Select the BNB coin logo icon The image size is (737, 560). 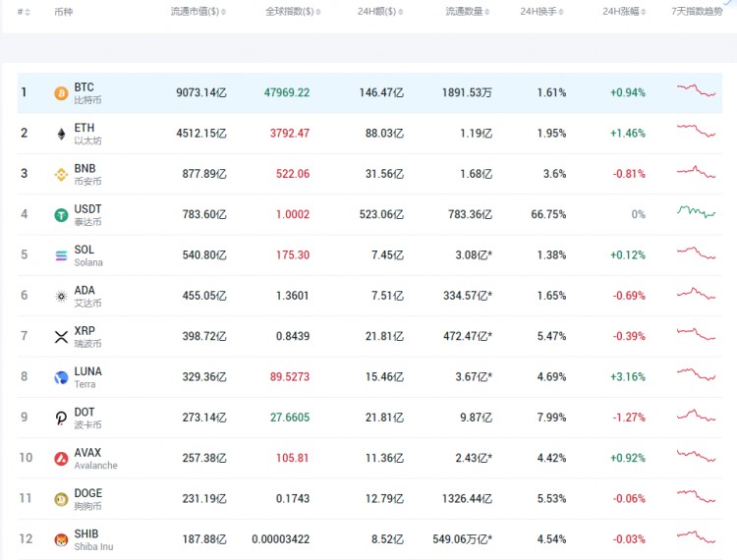click(x=61, y=175)
